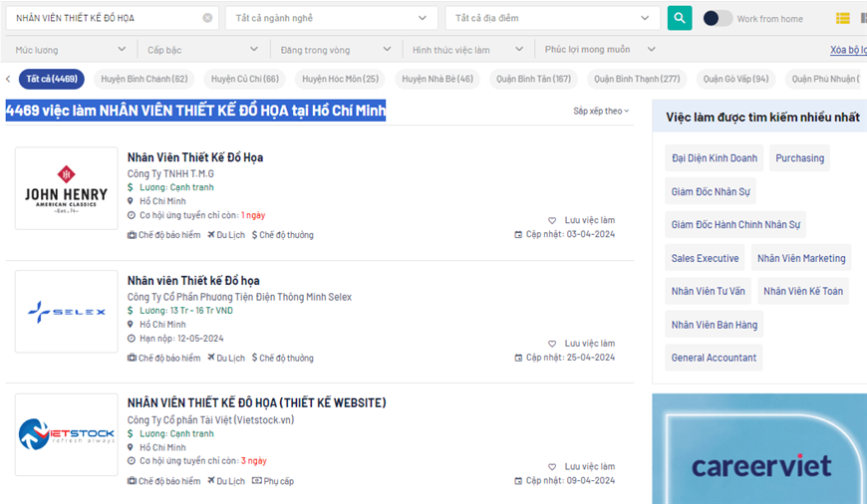Expand the Phúc lợi mong muốn filter
This screenshot has height=504, width=867.
600,50
